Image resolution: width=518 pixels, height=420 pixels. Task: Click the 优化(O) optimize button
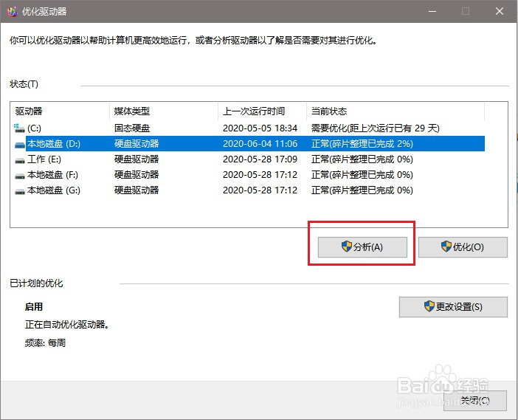463,247
